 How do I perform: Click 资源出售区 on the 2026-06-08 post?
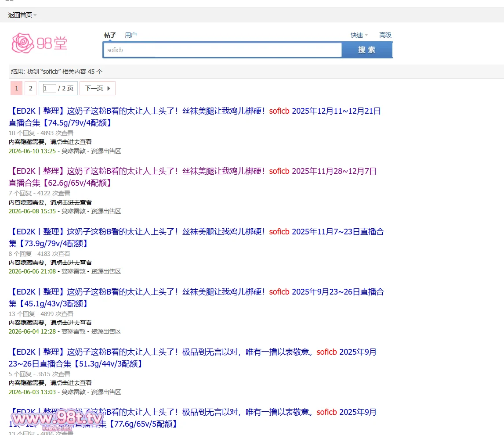point(106,211)
